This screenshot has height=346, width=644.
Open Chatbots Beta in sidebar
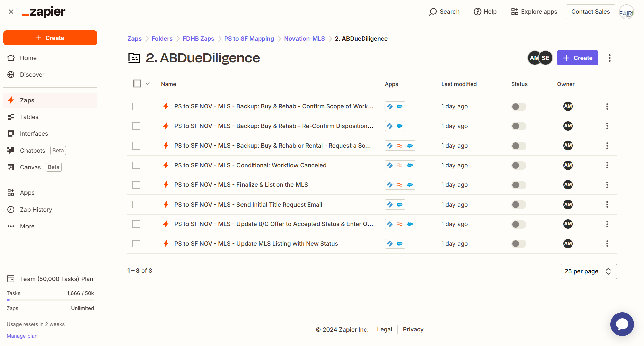coord(50,151)
